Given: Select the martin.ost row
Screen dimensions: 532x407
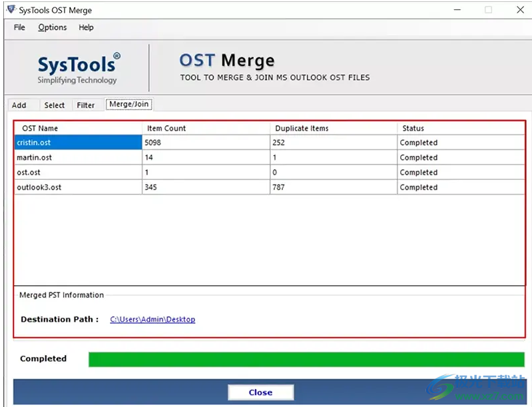Looking at the screenshot, I should click(x=78, y=158).
